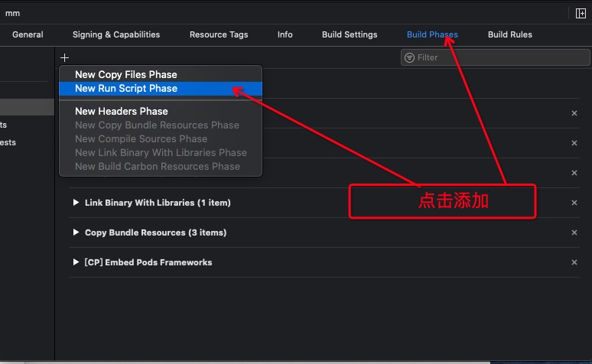This screenshot has width=592, height=364.
Task: Click the plus button to add build phase
Action: click(x=65, y=57)
